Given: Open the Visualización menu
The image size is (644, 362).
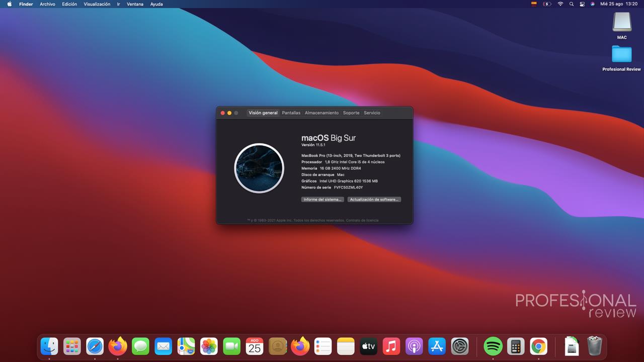Looking at the screenshot, I should tap(97, 4).
